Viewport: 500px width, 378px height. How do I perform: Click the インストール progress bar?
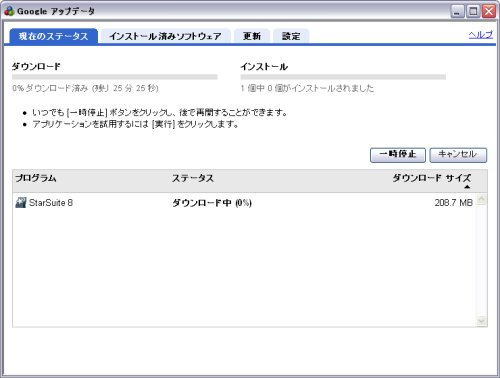[x=343, y=77]
